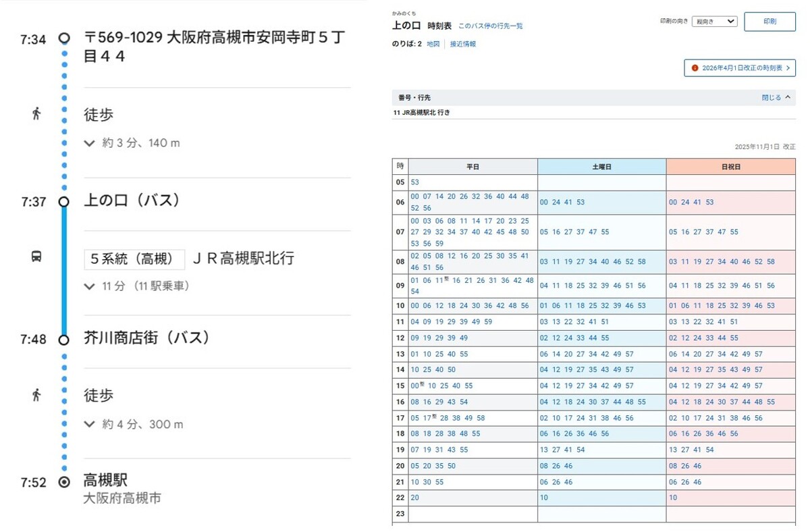810x532 pixels.
Task: Click the first walking icon above the bus stop
Action: coord(36,114)
